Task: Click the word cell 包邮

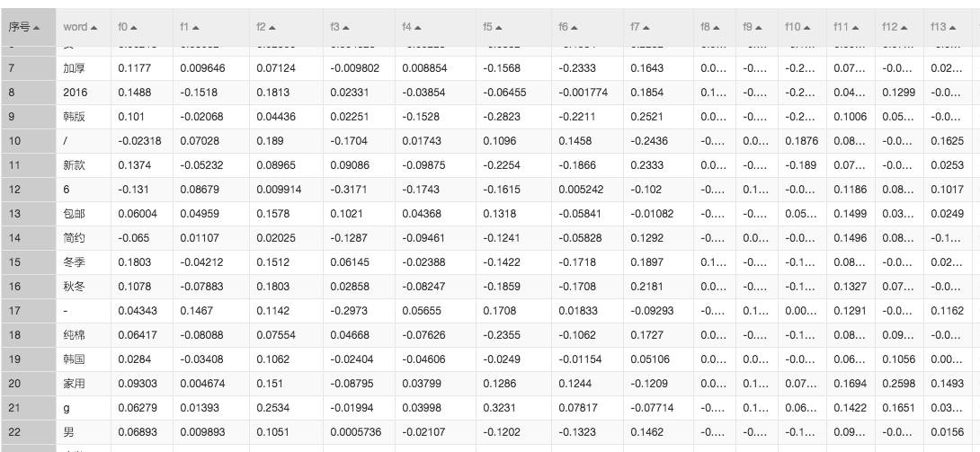Action: pos(74,214)
